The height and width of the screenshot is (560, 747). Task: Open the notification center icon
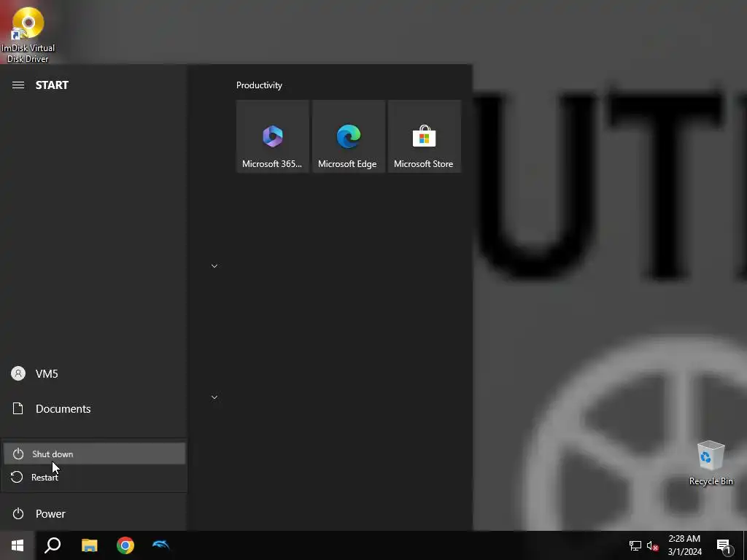coord(724,546)
